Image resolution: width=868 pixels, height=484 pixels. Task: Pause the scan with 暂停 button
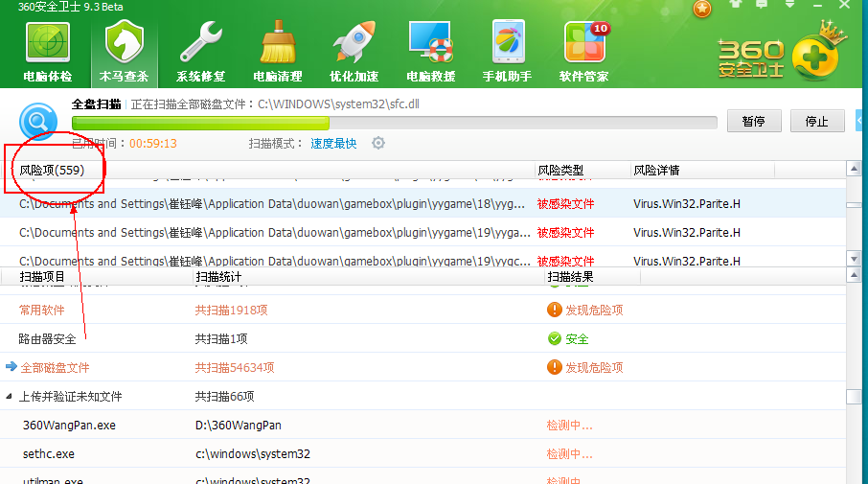[753, 122]
